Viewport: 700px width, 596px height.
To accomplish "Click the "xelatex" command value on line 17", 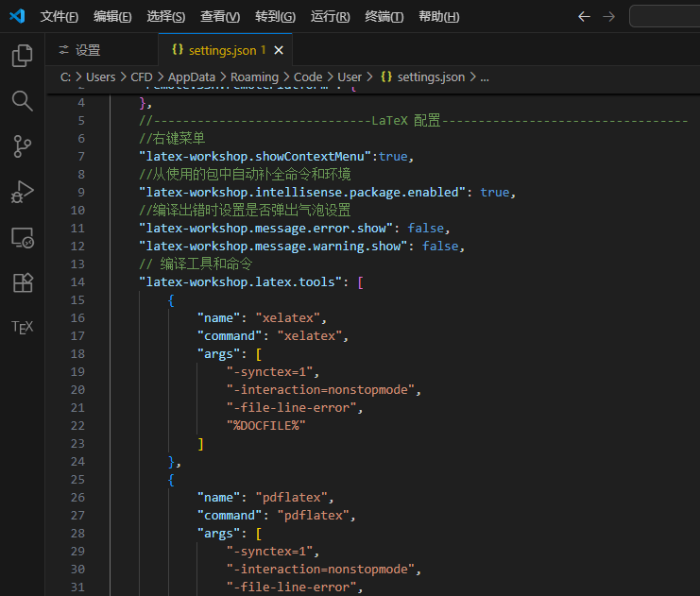I will 310,335.
